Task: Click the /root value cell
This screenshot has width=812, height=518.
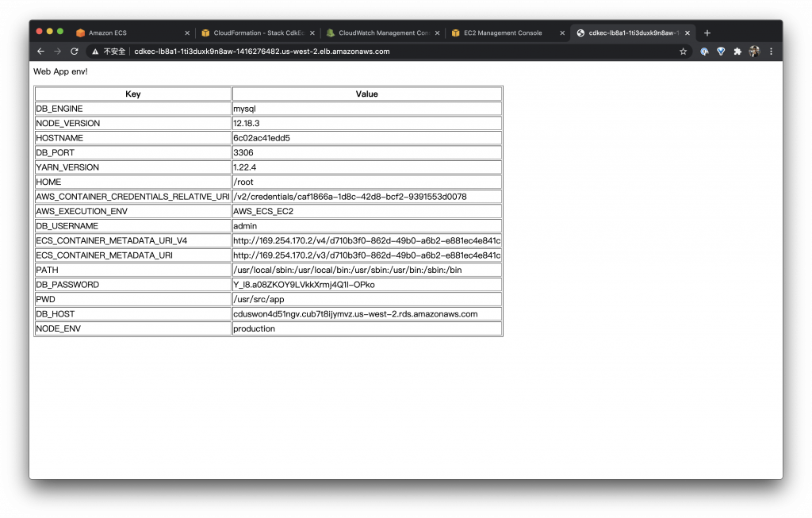Action: coord(367,182)
